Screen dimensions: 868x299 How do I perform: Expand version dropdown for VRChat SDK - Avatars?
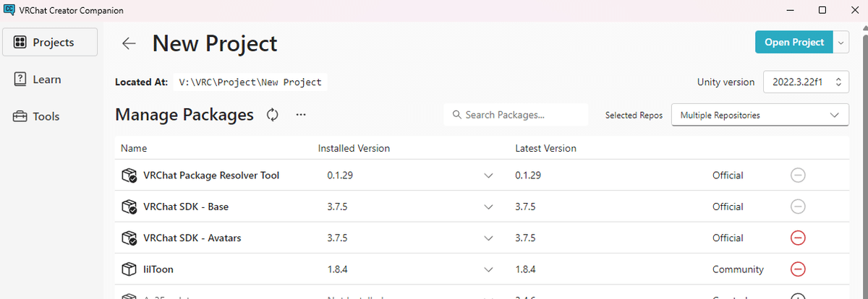488,238
